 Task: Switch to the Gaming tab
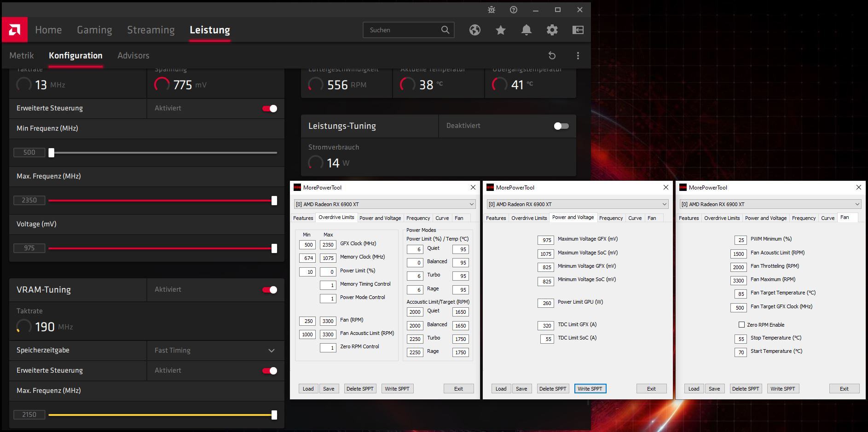coord(94,30)
